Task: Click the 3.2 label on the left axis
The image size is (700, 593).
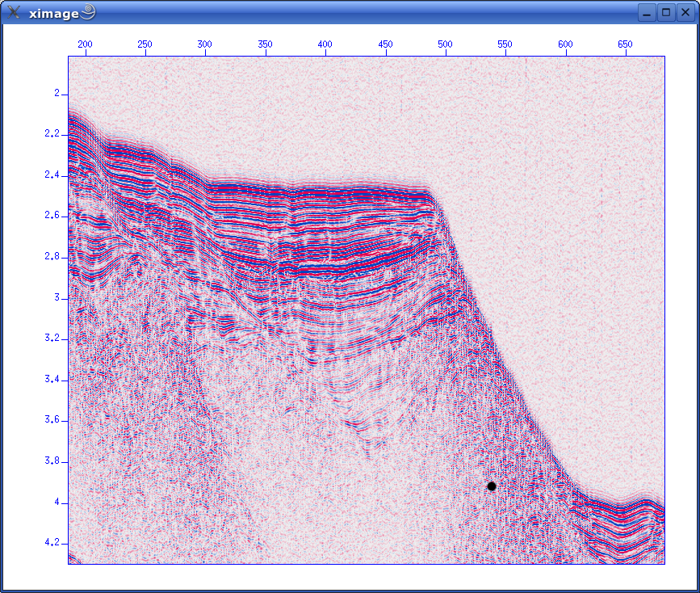Action: (x=52, y=339)
